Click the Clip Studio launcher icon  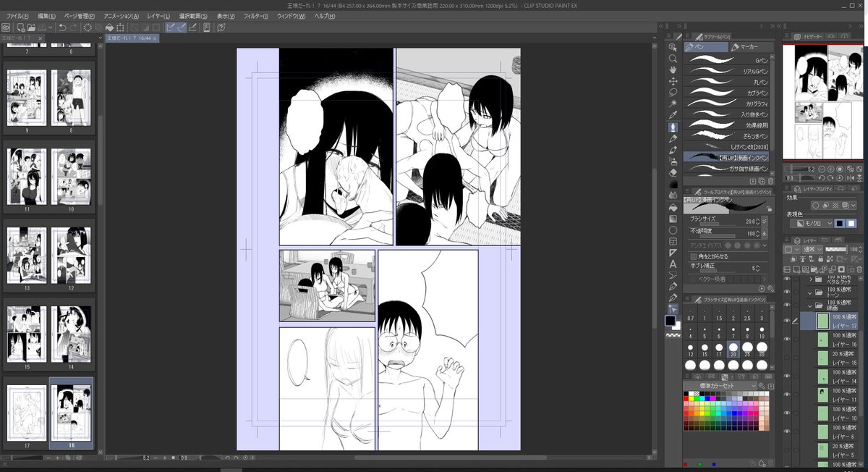[6, 28]
